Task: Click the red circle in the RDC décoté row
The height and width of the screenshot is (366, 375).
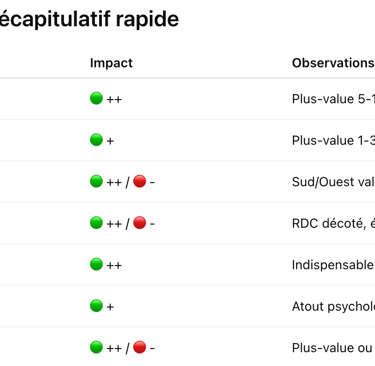Action: point(140,223)
